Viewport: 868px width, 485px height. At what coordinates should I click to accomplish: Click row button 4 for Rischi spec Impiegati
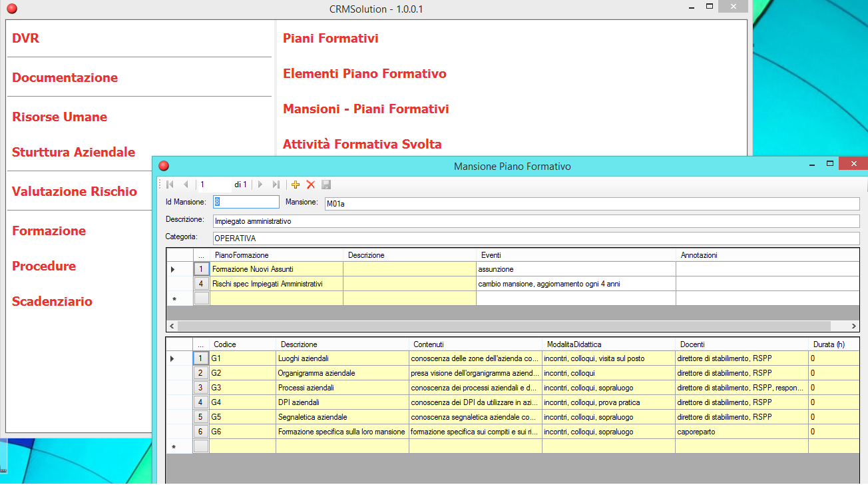201,284
